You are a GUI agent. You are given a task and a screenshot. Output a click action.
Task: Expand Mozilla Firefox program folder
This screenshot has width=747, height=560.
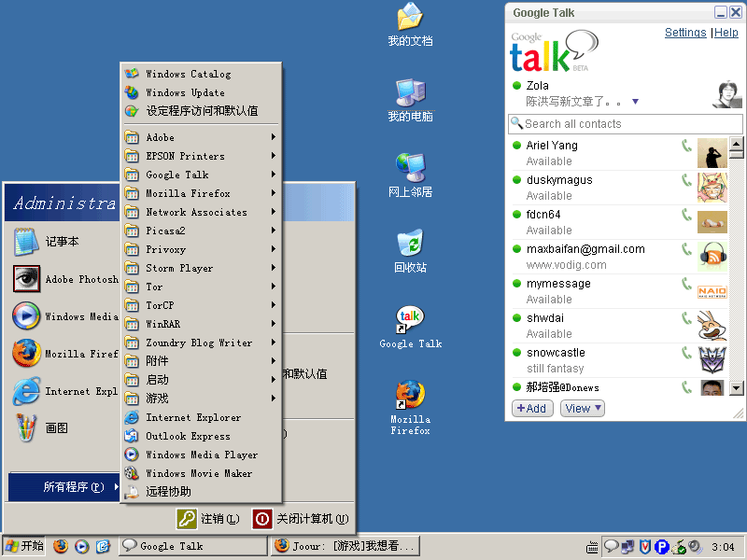200,193
